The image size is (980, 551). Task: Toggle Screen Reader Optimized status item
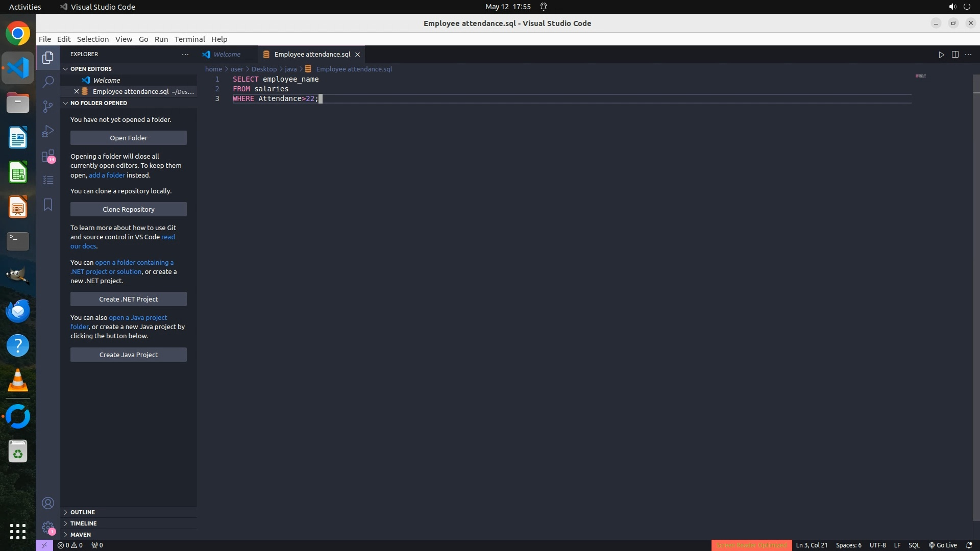[751, 545]
